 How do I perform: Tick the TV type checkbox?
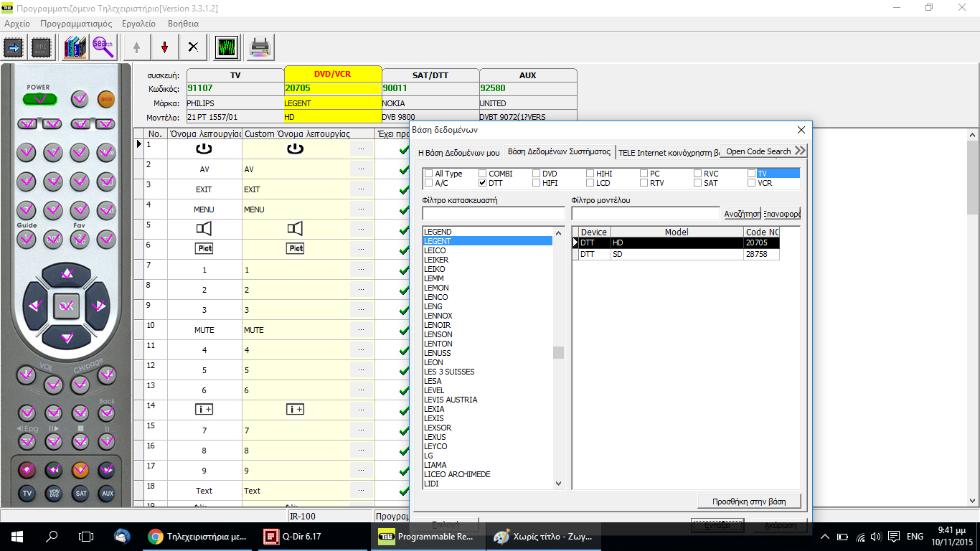tap(752, 174)
